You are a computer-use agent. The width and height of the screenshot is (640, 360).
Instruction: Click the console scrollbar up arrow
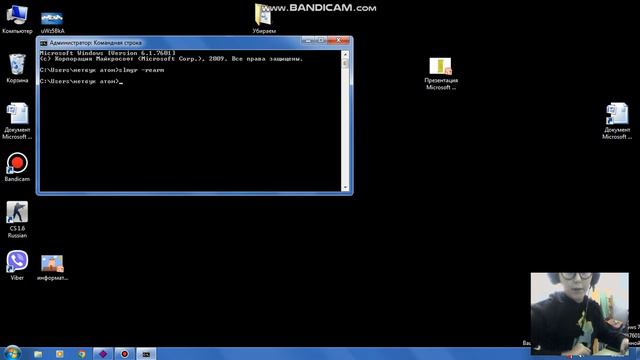click(x=345, y=54)
